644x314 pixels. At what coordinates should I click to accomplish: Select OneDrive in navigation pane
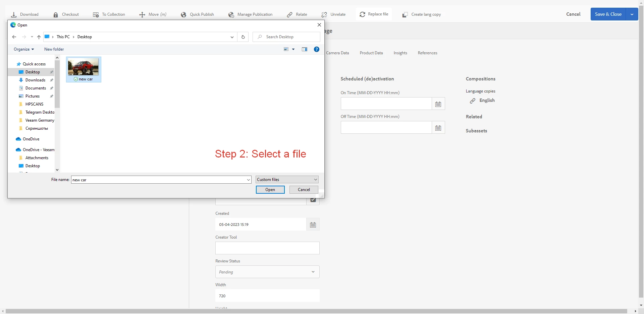(x=31, y=139)
